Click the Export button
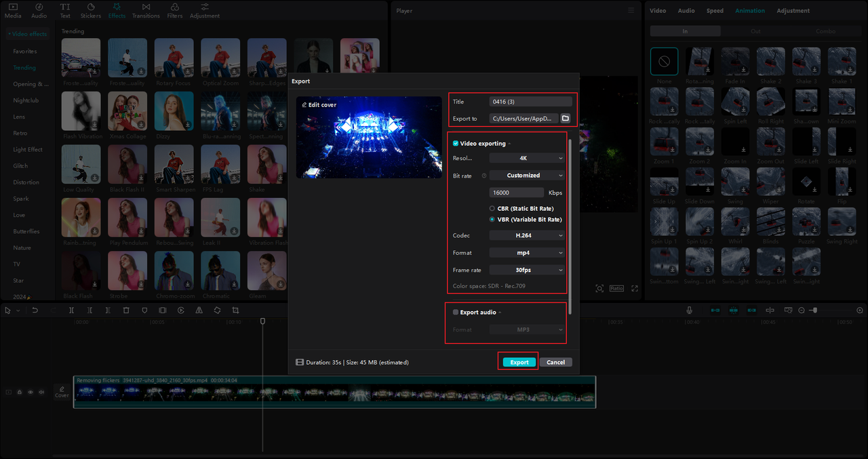868x459 pixels. tap(519, 362)
